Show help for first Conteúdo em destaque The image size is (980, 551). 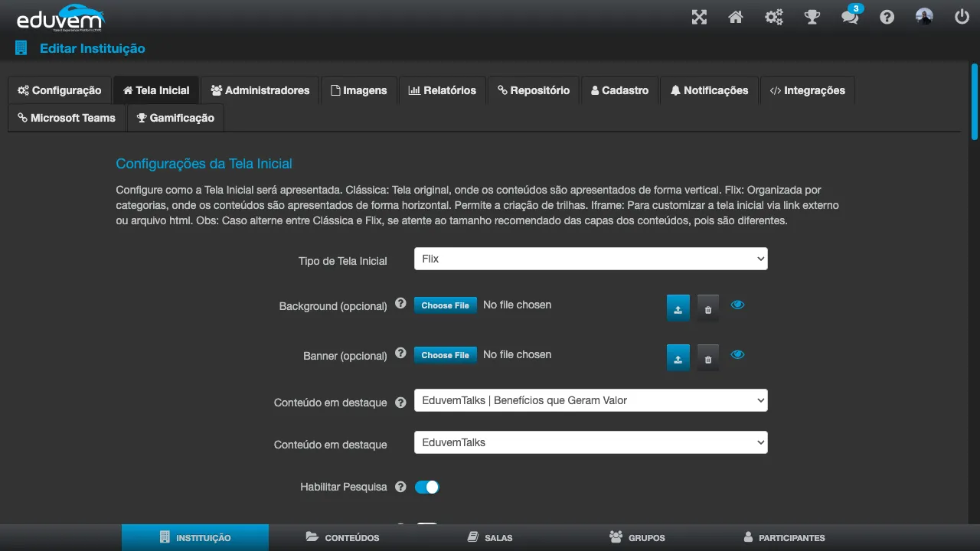pyautogui.click(x=400, y=403)
